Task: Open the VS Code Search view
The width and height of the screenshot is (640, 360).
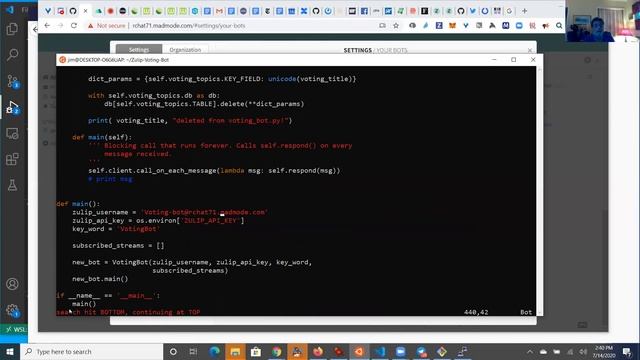Action: coord(12,55)
